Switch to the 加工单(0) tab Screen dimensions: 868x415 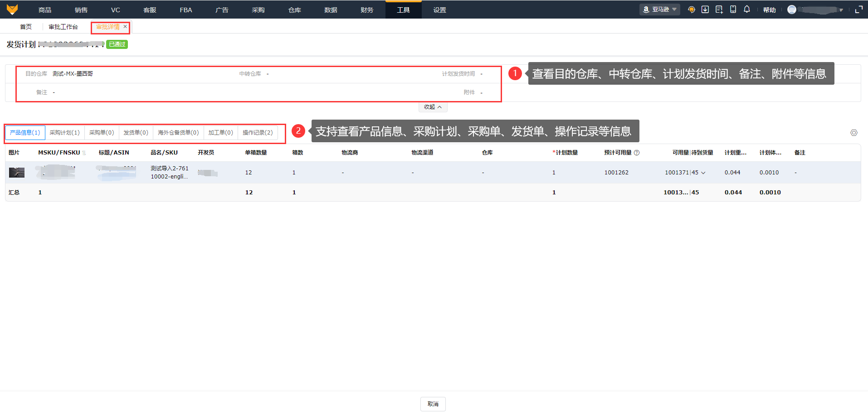221,133
